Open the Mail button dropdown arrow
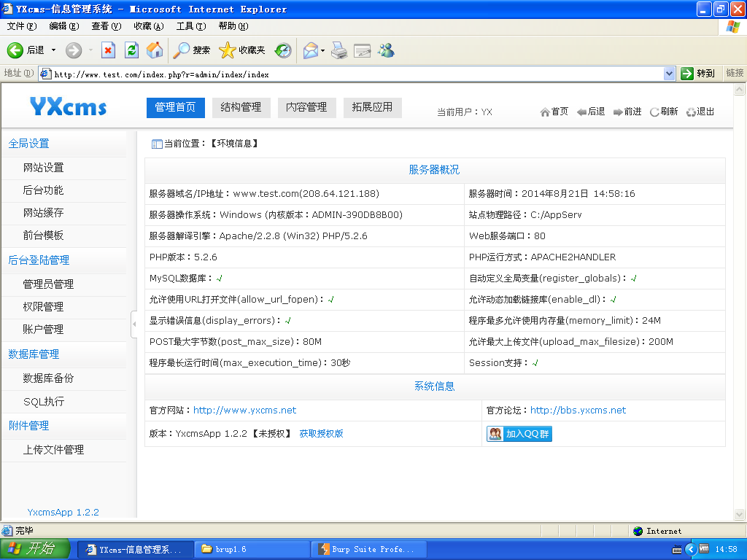747x560 pixels. [323, 50]
